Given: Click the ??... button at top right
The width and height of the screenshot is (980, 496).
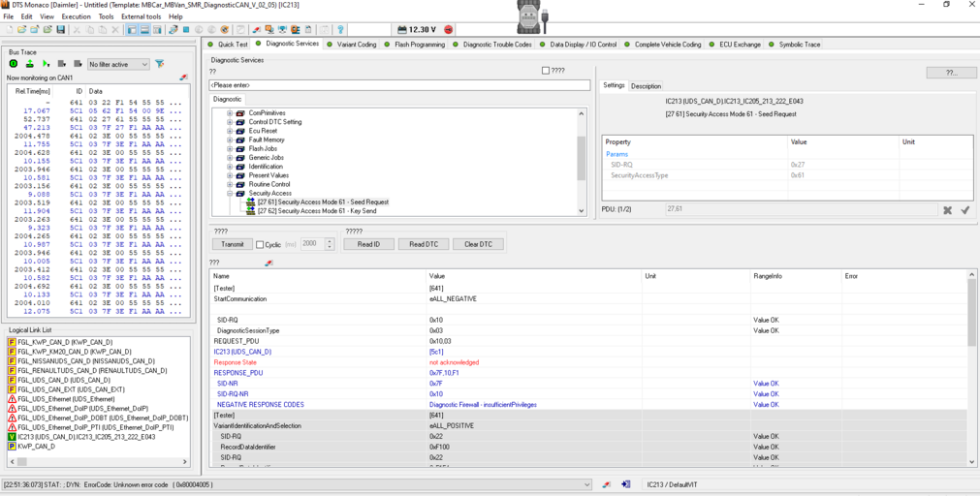Looking at the screenshot, I should (x=951, y=73).
